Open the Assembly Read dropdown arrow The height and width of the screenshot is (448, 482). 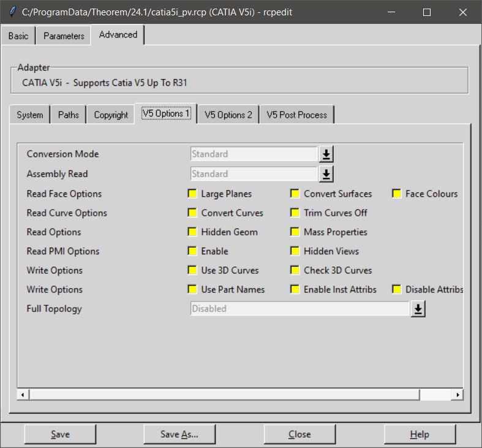tap(326, 174)
